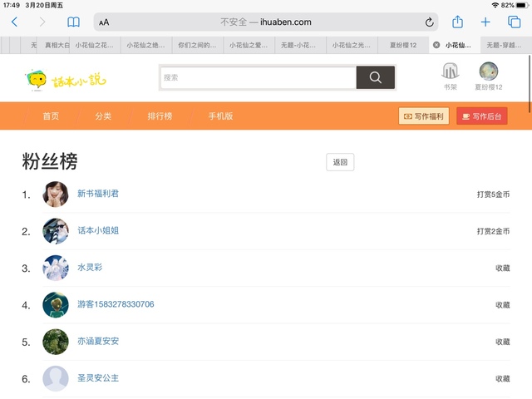Viewport: 532px width, 399px height.
Task: Open the Safari share sheet icon
Action: pos(457,22)
